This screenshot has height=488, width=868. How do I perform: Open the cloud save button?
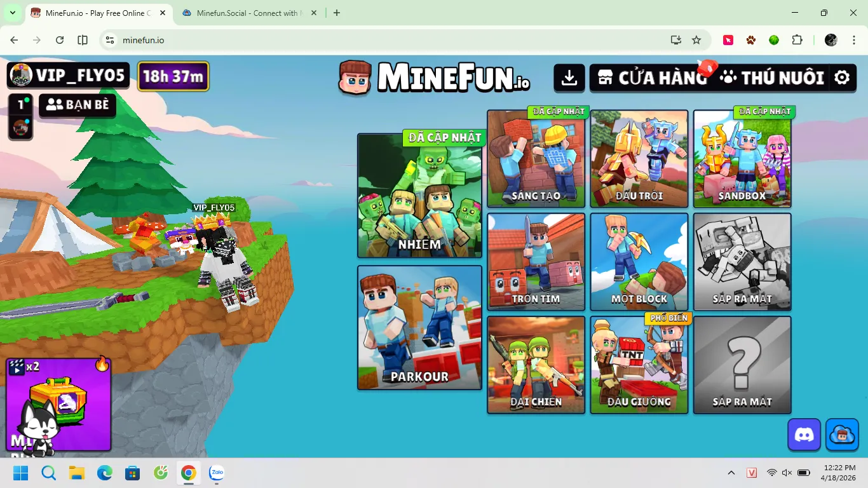click(843, 435)
